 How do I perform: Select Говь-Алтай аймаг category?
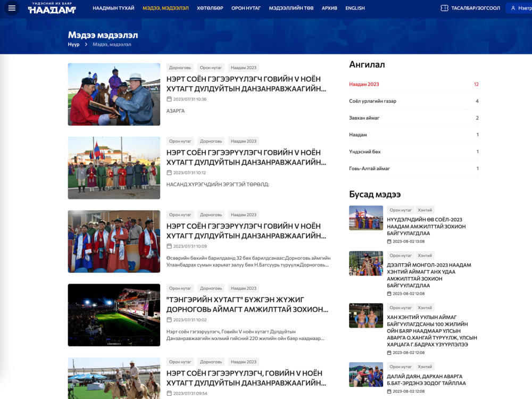click(413, 168)
